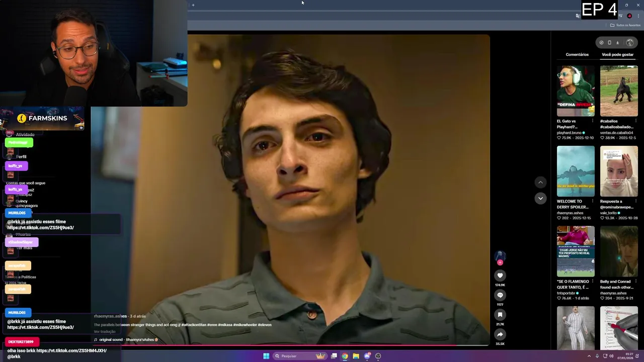Click the original sound link

point(126,340)
